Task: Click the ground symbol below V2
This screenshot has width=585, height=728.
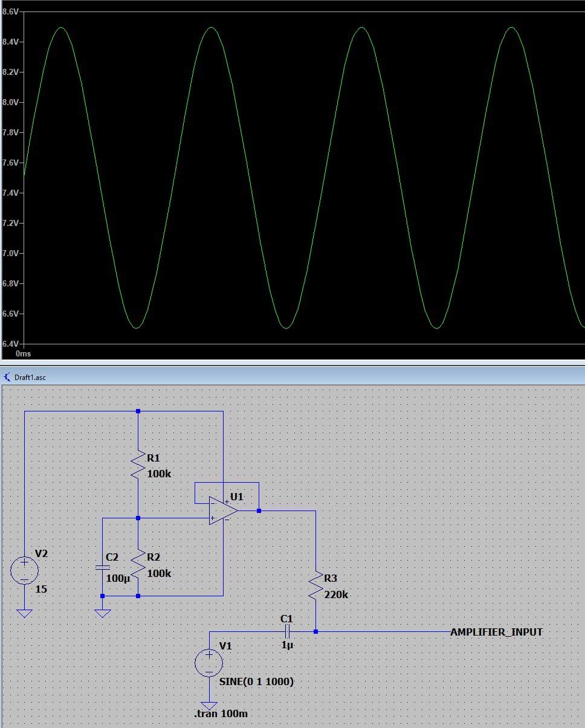Action: coord(25,613)
